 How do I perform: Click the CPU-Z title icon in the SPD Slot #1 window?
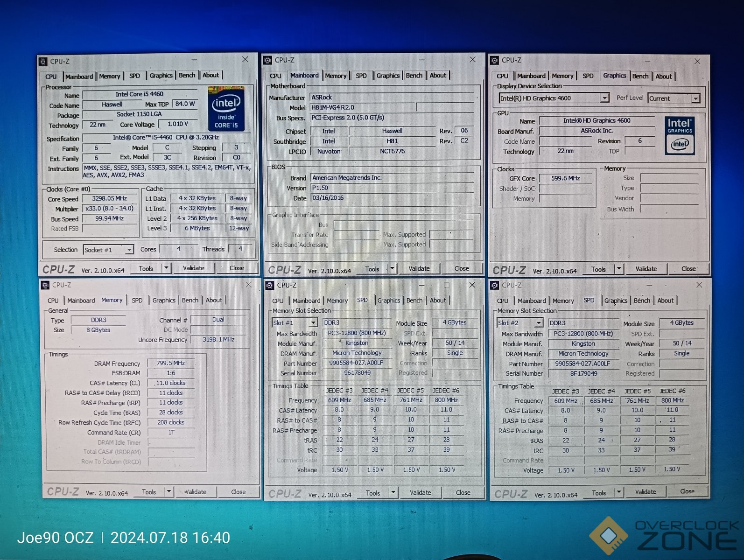click(x=270, y=285)
